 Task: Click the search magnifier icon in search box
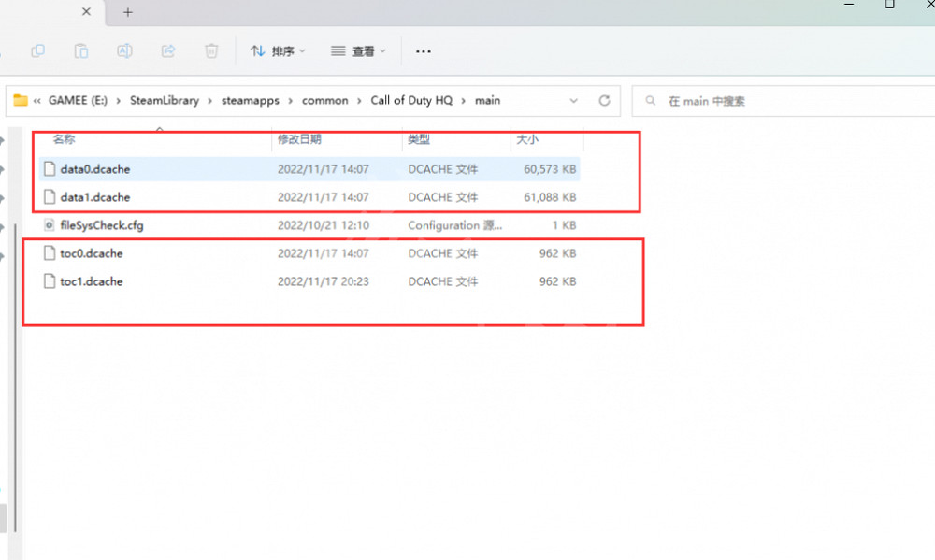[x=652, y=100]
